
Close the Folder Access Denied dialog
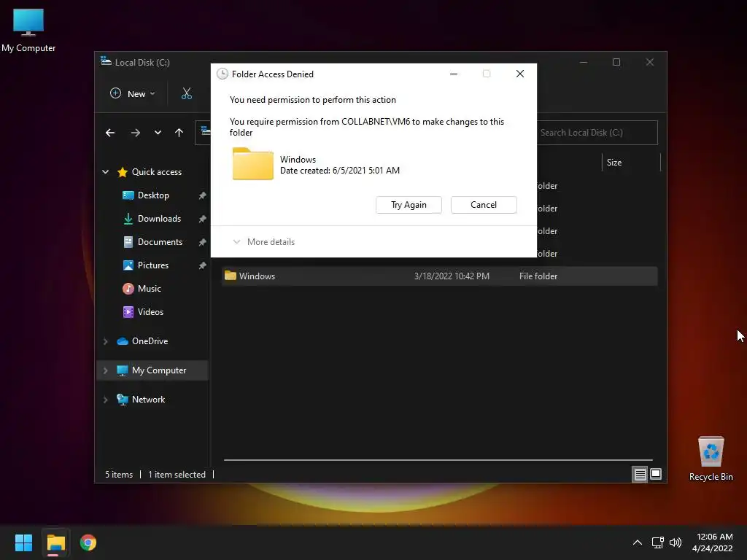(520, 74)
